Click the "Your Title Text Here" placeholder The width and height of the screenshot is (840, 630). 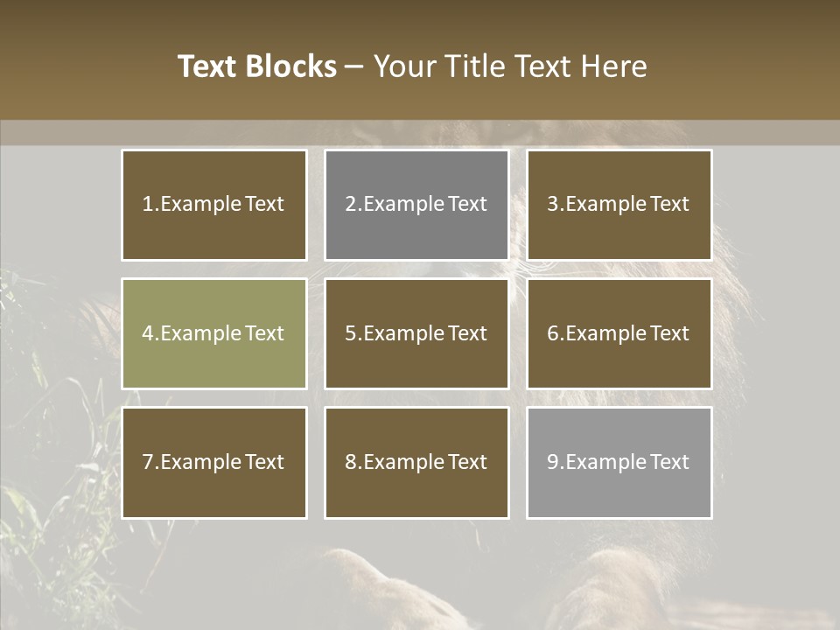[510, 66]
